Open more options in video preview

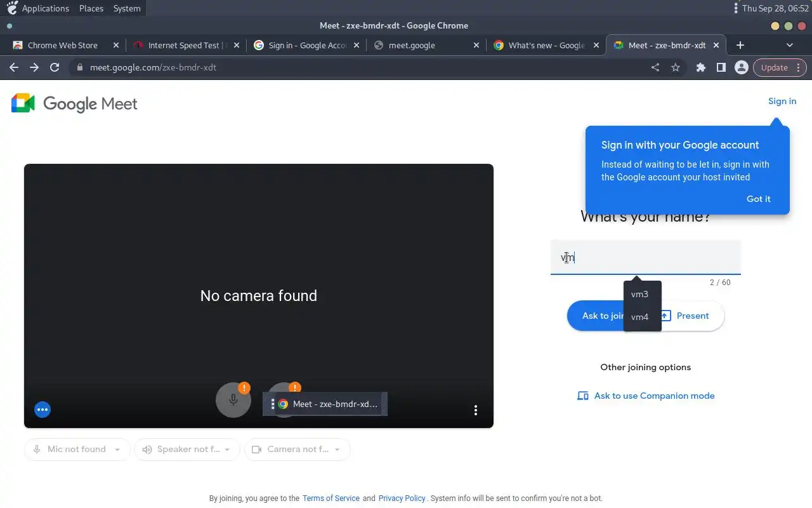click(x=476, y=410)
